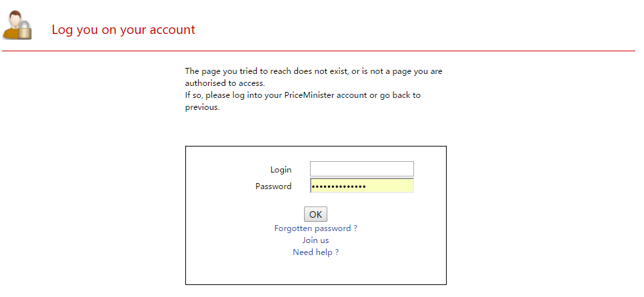This screenshot has height=297, width=644.
Task: Focus the Login text field
Action: [361, 169]
